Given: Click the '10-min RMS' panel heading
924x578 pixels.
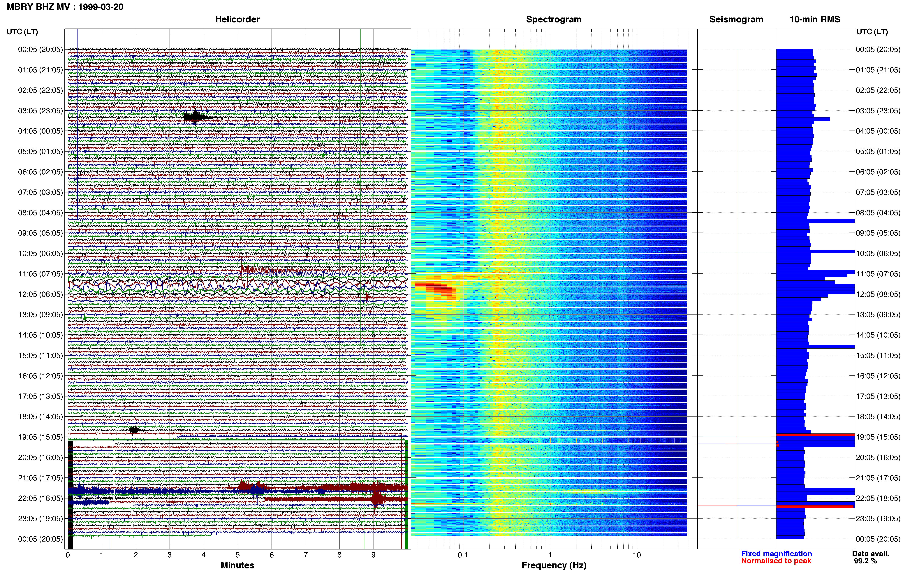Looking at the screenshot, I should (815, 20).
